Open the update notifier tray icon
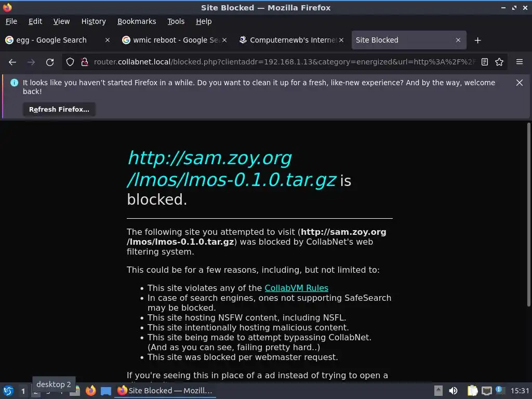The width and height of the screenshot is (532, 399). 500,390
